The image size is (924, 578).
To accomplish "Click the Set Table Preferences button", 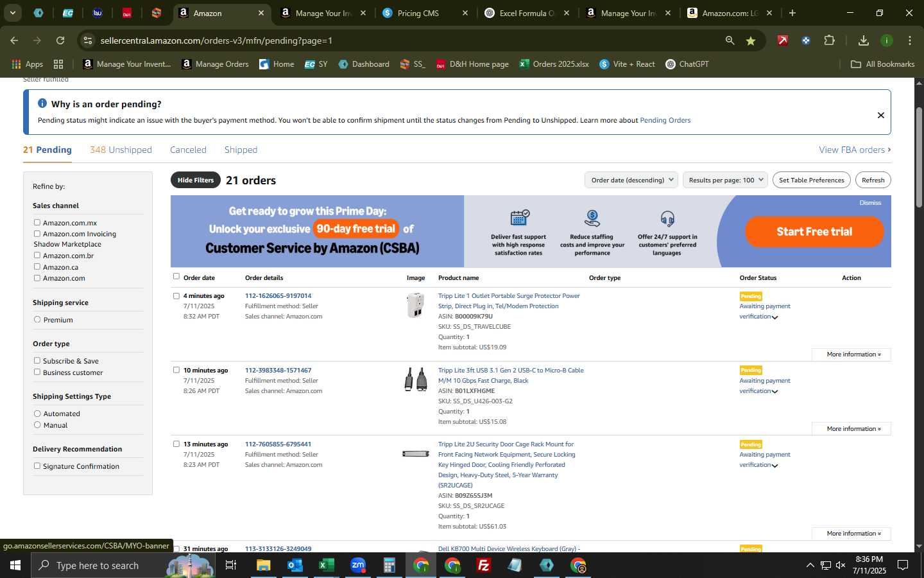I will coord(812,180).
